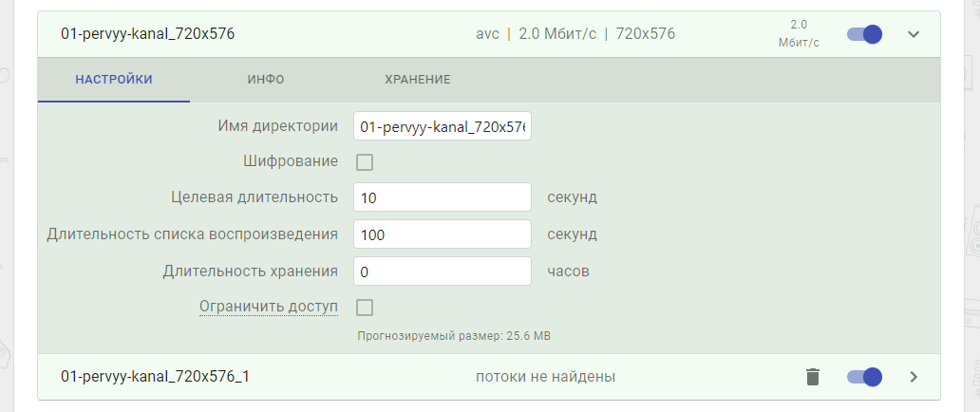This screenshot has height=412, width=980.
Task: Select the 01-pervyy-kanal_720x576_1 row name
Action: [x=155, y=377]
